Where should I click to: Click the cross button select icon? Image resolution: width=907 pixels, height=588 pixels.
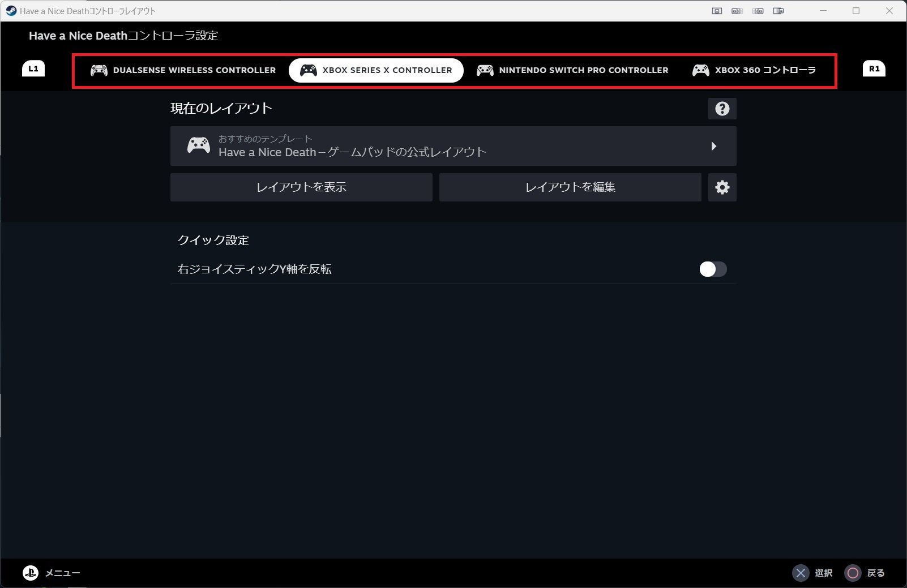pyautogui.click(x=801, y=573)
